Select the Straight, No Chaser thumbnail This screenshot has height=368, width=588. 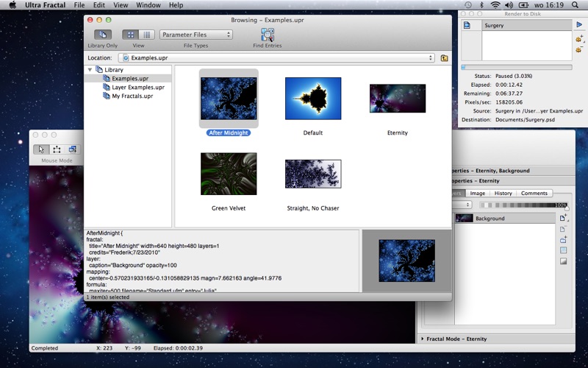(x=313, y=174)
